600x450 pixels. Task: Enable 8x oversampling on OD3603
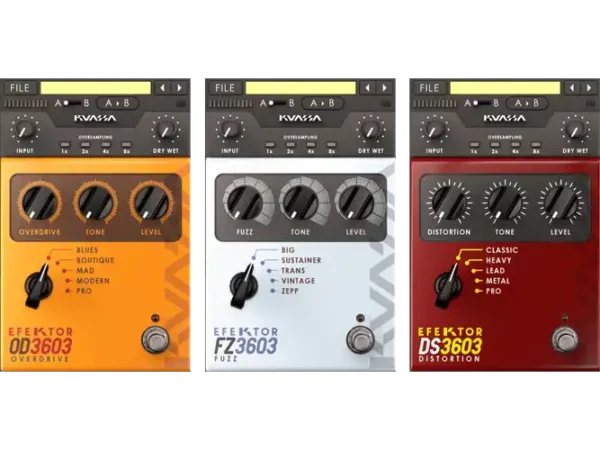(x=126, y=145)
